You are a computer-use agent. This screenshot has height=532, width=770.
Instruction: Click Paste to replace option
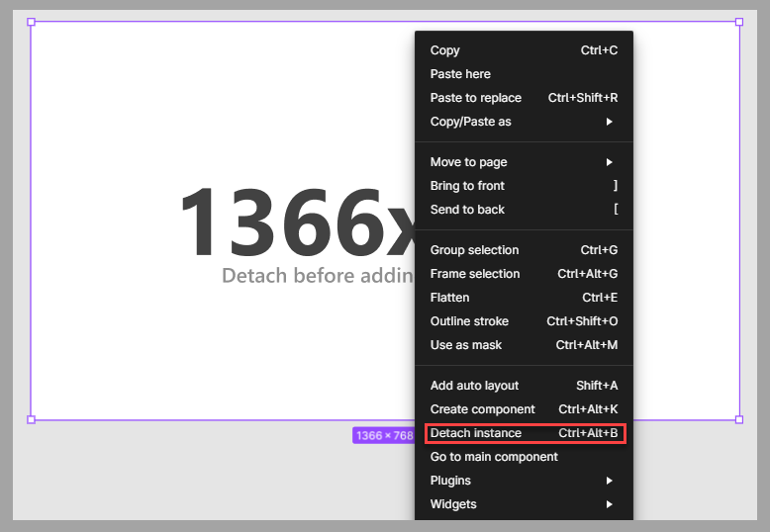pos(524,98)
